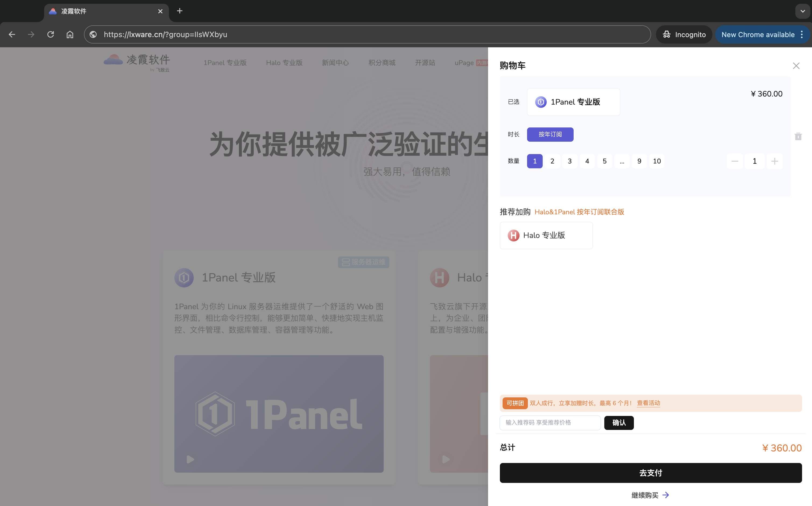The width and height of the screenshot is (812, 506).
Task: Choose the 按年订阅 duration option
Action: pos(550,134)
